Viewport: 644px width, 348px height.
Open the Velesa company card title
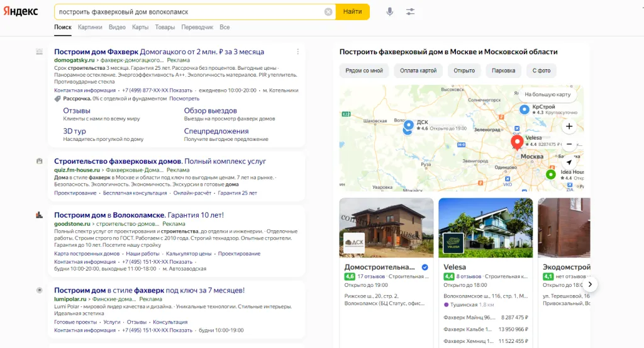point(455,267)
